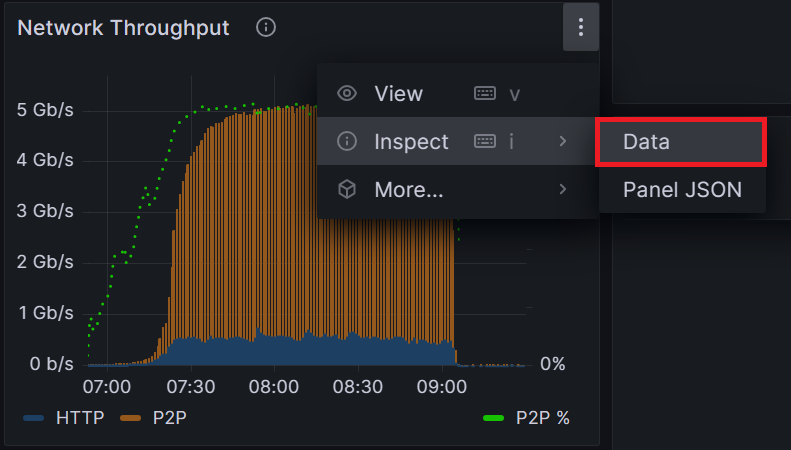Toggle the P2P % series legend label
Screen dimensions: 791x450
pos(542,418)
